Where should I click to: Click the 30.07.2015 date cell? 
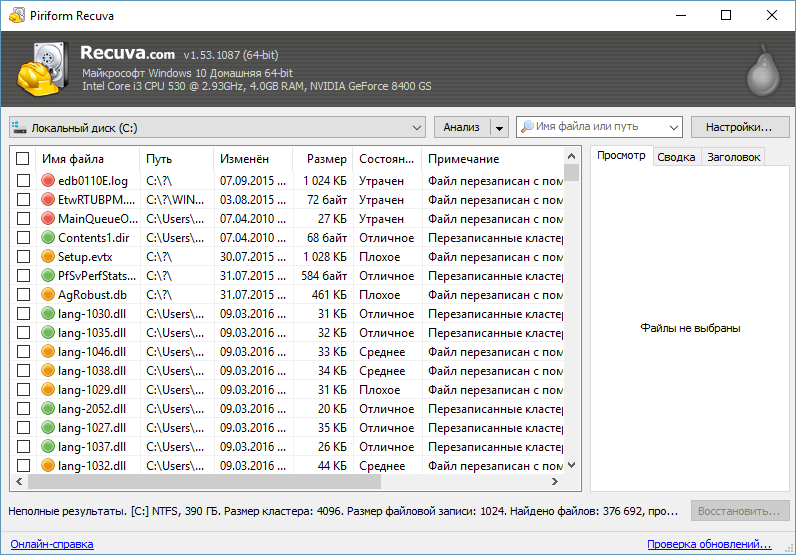252,257
